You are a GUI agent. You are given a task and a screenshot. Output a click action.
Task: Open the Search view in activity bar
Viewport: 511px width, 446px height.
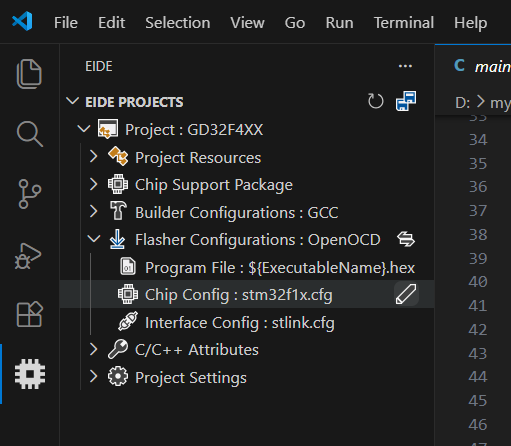click(29, 134)
